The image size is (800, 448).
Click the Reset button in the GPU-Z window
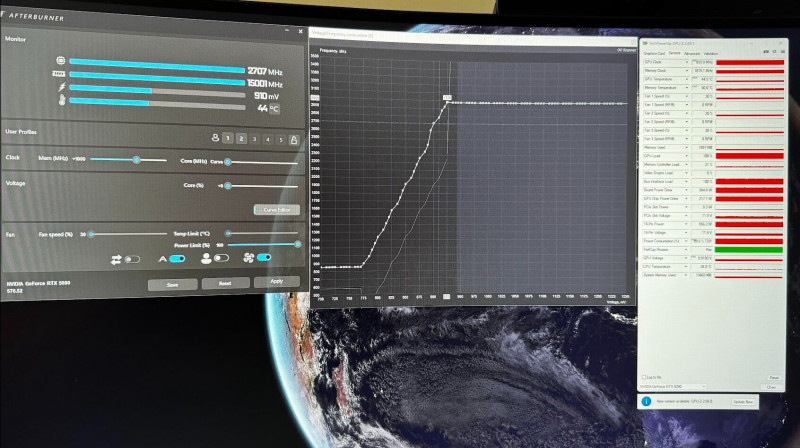tap(774, 378)
